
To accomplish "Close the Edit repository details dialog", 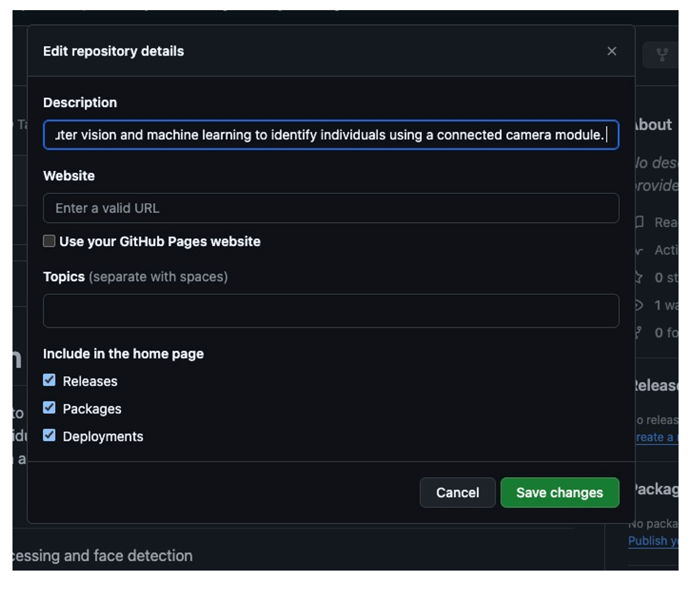I will (x=611, y=51).
